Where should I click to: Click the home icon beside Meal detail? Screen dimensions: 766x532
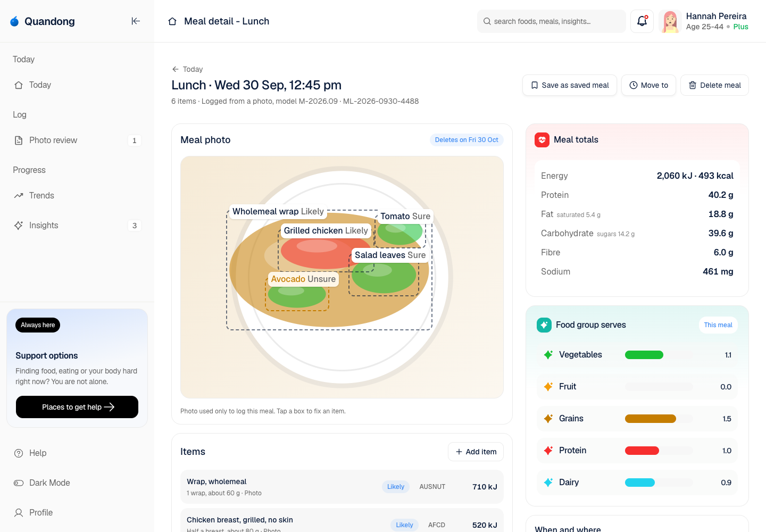tap(172, 21)
